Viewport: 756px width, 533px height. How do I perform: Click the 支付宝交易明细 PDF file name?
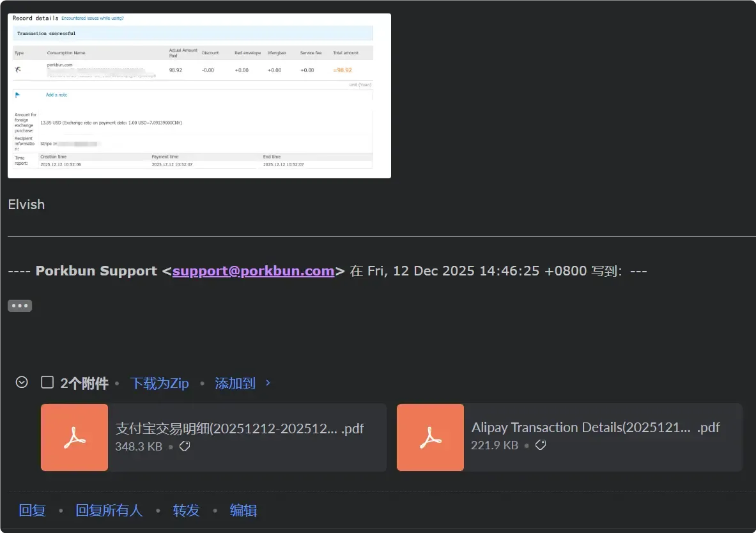(239, 428)
